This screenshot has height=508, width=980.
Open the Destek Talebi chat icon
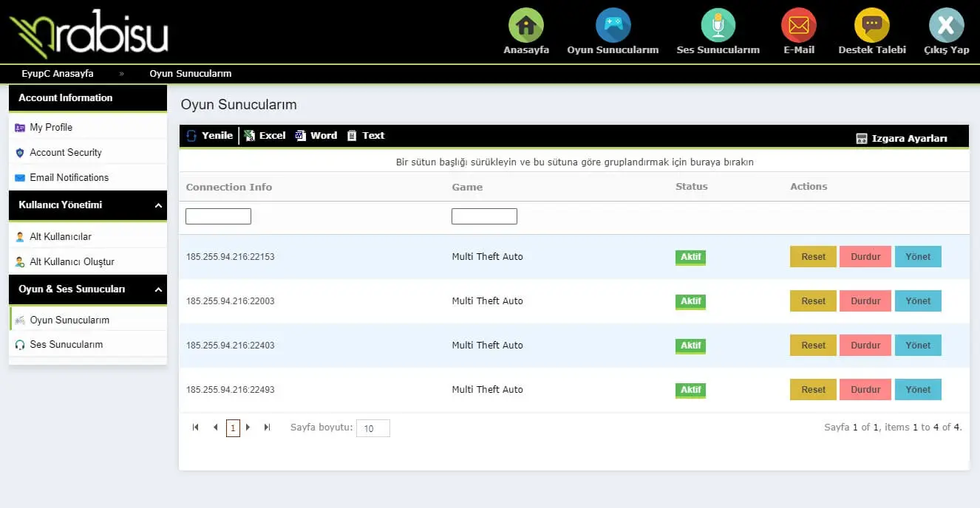pos(872,25)
